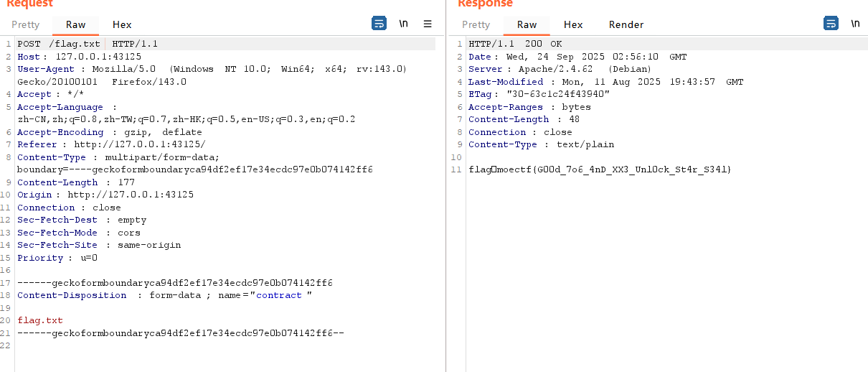Click the POST /flag.txt request line

(x=88, y=44)
